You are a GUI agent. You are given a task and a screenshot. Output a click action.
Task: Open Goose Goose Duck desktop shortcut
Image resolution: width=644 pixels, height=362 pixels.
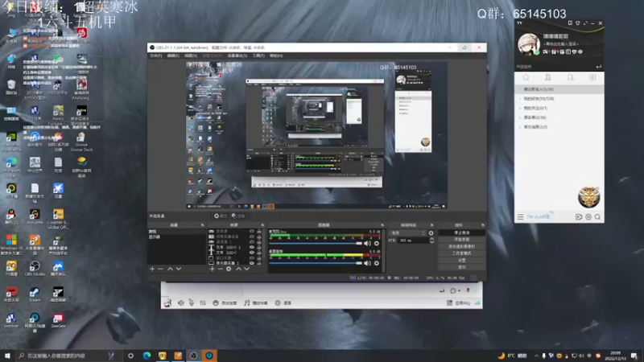coord(81,142)
